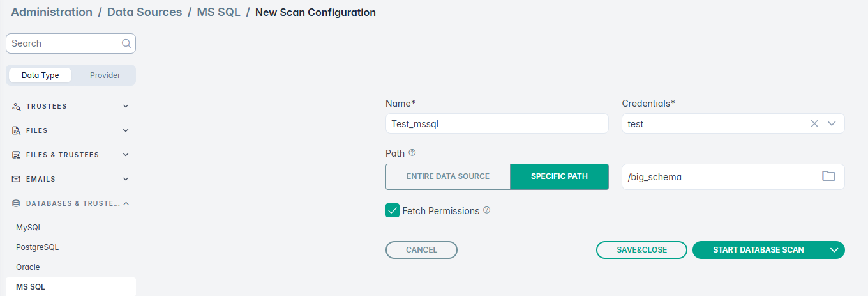Click the Fetch Permissions help icon
The width and height of the screenshot is (868, 296).
pyautogui.click(x=487, y=210)
